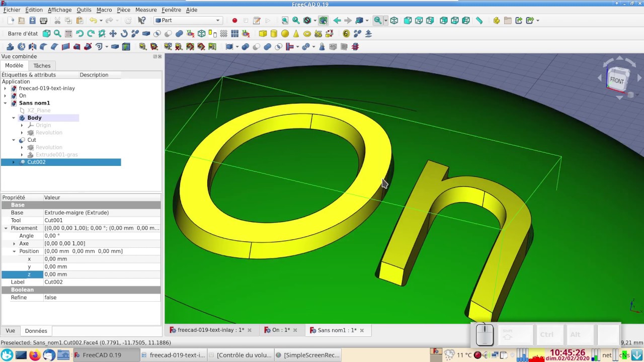644x362 pixels.
Task: Expand the freecad-019-text-inlay document node
Action: 6,88
